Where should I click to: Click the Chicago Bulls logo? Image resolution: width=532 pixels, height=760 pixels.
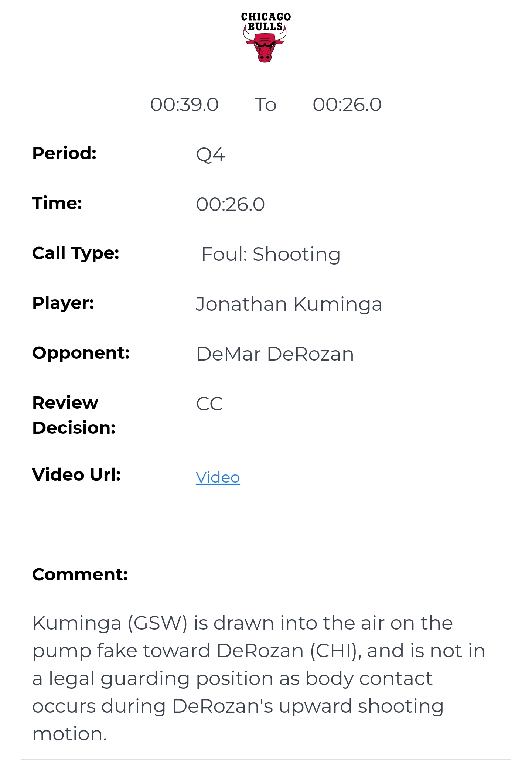pyautogui.click(x=265, y=37)
